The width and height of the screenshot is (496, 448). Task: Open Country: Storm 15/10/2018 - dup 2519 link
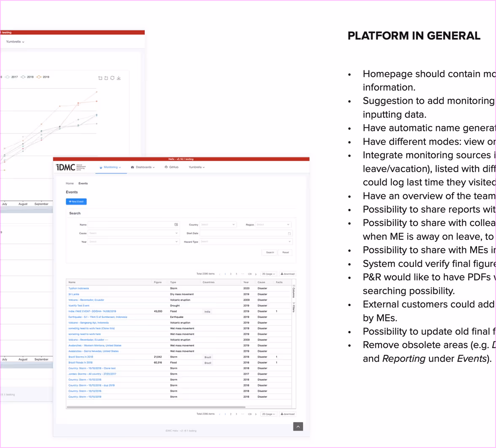point(91,385)
